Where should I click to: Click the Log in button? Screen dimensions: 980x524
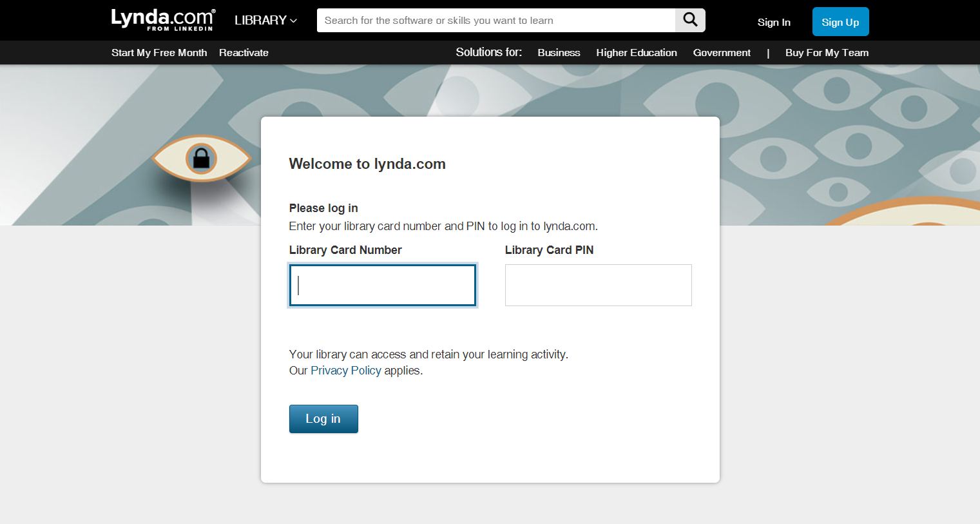323,419
